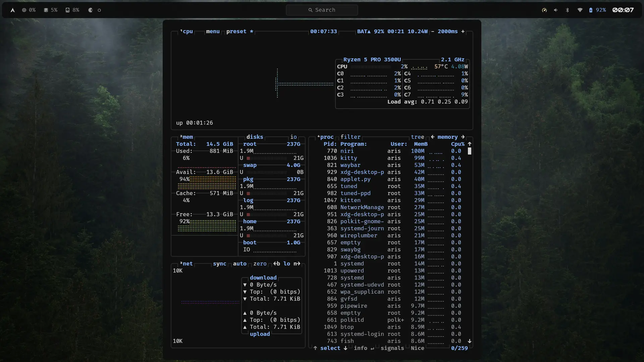Click the process list scrollbar handle
The image size is (644, 362).
[x=470, y=151]
